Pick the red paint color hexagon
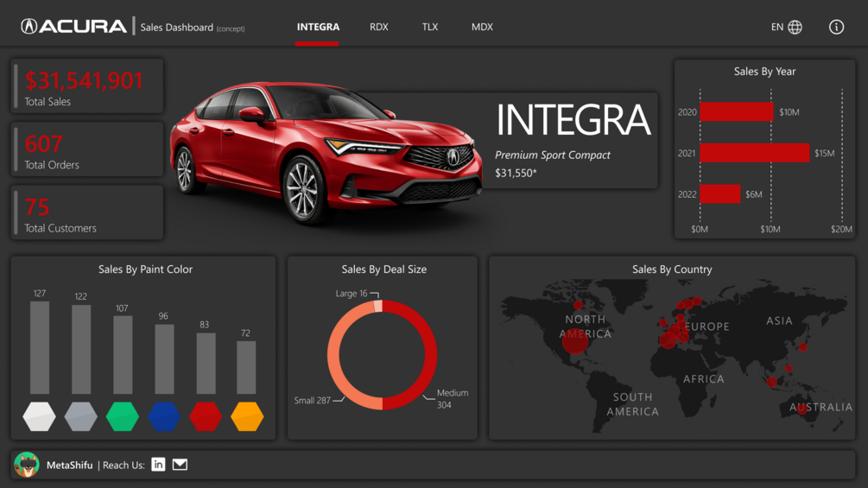 (x=206, y=416)
